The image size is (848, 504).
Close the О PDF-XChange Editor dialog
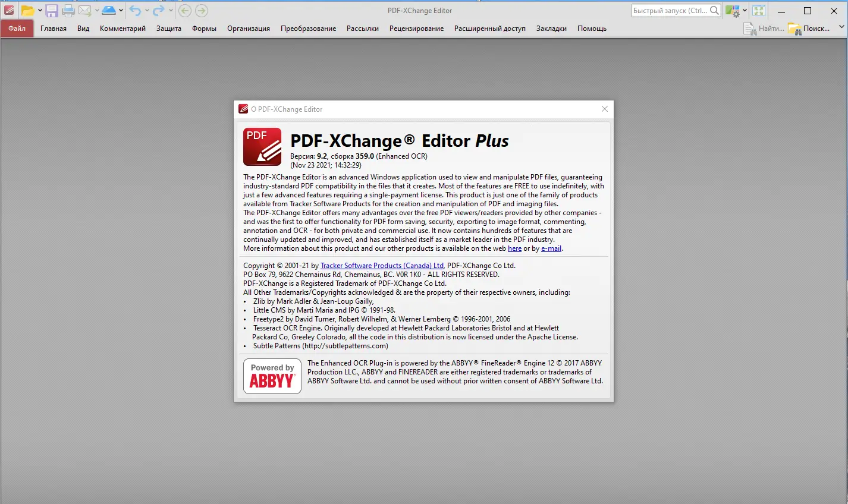pyautogui.click(x=605, y=109)
